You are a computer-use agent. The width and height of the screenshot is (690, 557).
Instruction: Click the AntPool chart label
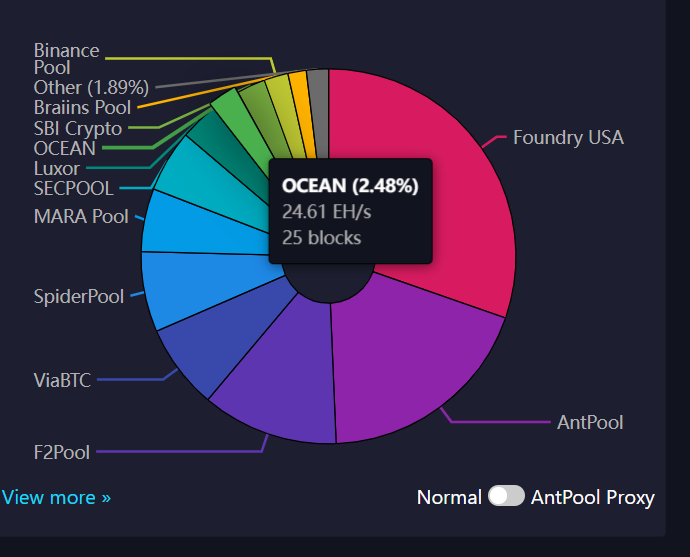coord(590,422)
